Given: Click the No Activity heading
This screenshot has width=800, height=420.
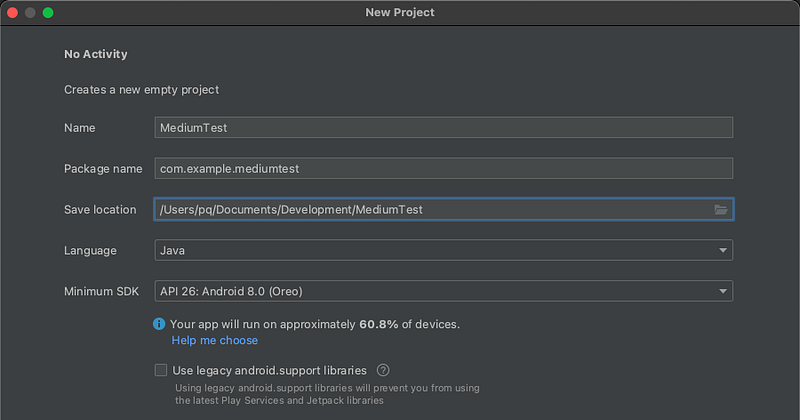Looking at the screenshot, I should pos(96,54).
